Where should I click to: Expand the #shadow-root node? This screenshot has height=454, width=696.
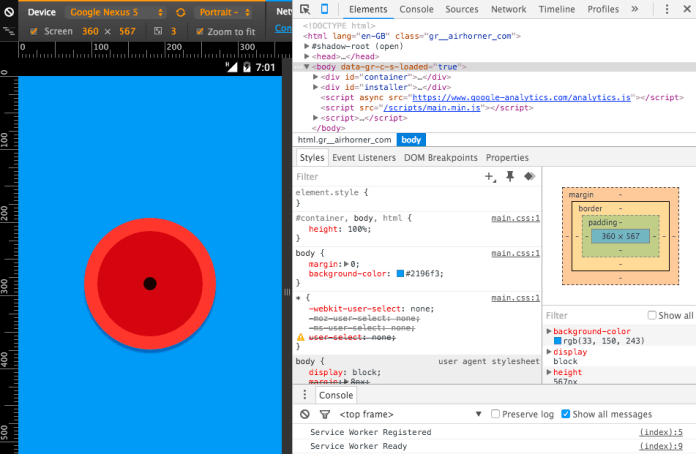click(x=307, y=46)
